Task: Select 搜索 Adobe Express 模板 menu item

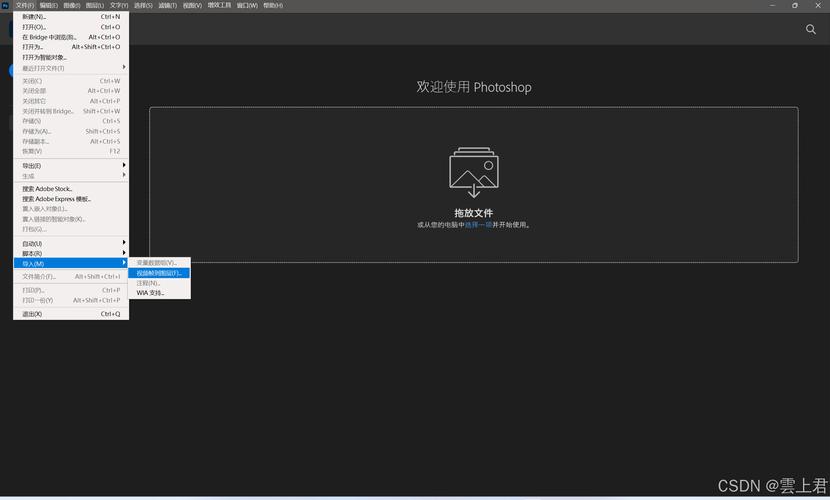Action: pyautogui.click(x=71, y=199)
